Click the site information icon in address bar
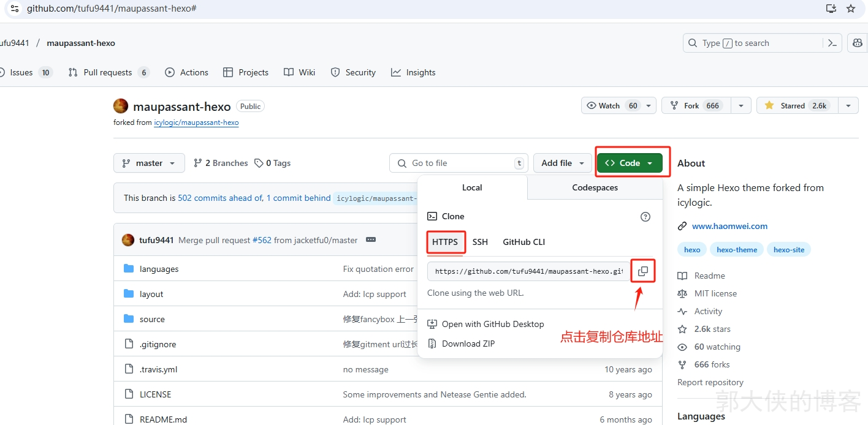Screen dimensions: 868x425 15,9
